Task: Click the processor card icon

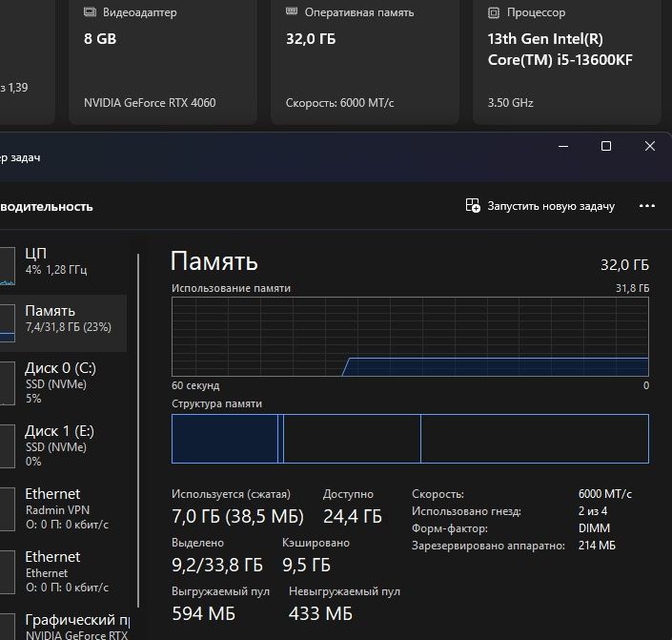Action: click(x=494, y=12)
